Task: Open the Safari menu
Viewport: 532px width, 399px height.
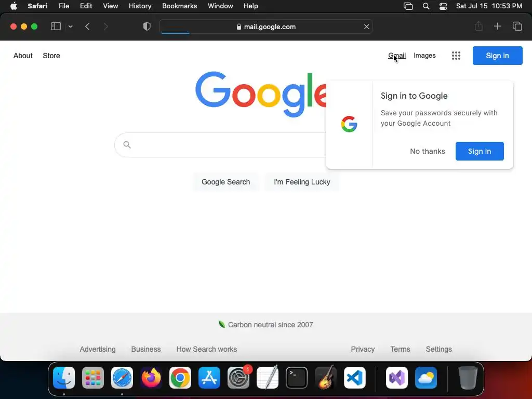Action: (x=37, y=6)
